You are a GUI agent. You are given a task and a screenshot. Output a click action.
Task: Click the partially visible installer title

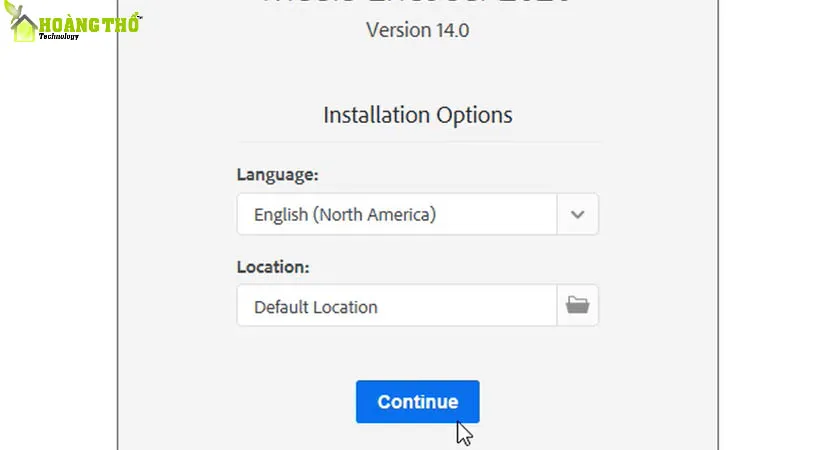(417, 3)
